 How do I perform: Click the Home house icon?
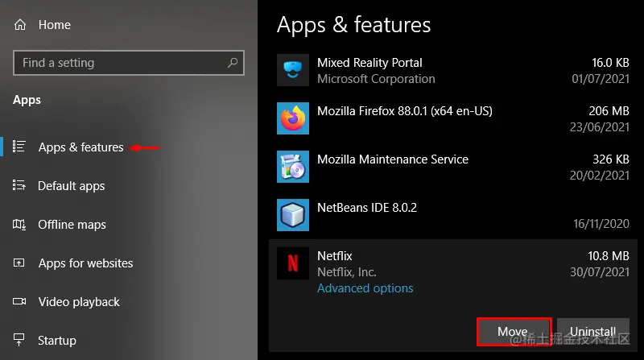20,25
